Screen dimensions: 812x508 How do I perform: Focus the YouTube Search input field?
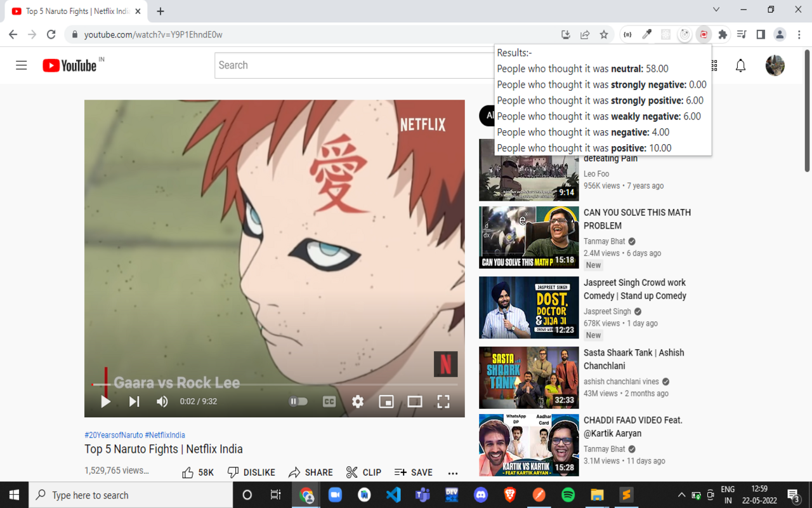pyautogui.click(x=354, y=65)
